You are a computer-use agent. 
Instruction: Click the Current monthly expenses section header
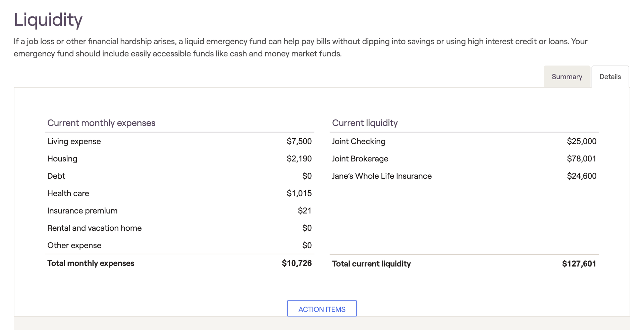pyautogui.click(x=101, y=123)
